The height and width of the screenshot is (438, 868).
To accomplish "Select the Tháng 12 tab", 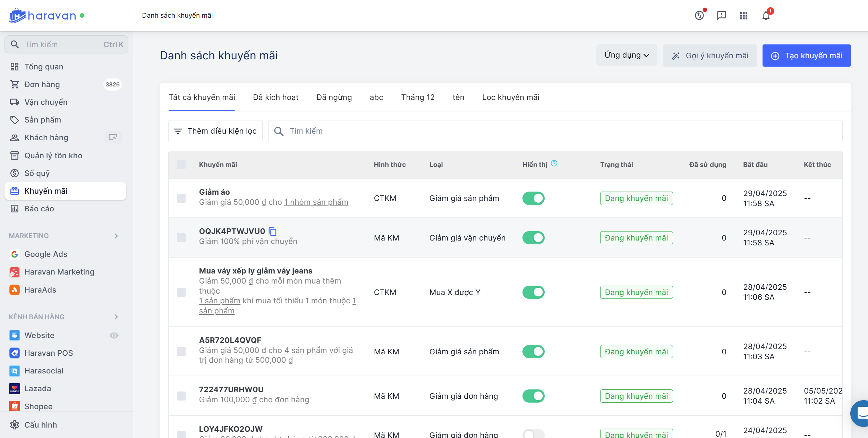I will tap(418, 98).
